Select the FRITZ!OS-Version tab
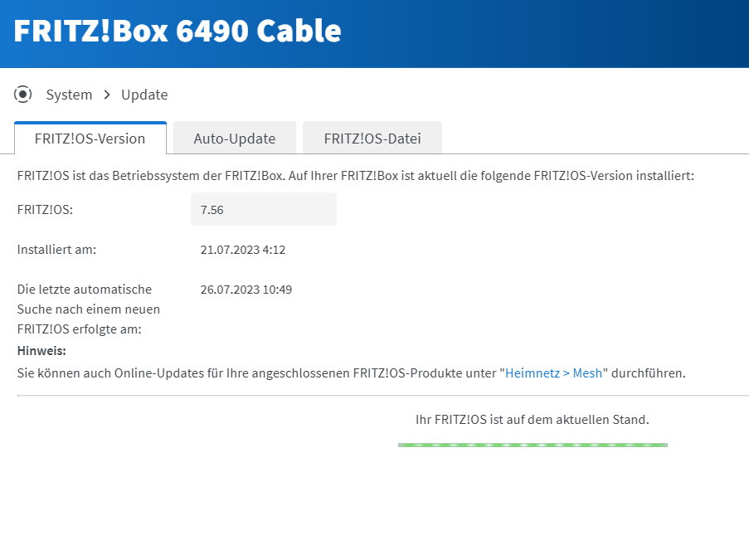Image resolution: width=749 pixels, height=560 pixels. pyautogui.click(x=90, y=139)
